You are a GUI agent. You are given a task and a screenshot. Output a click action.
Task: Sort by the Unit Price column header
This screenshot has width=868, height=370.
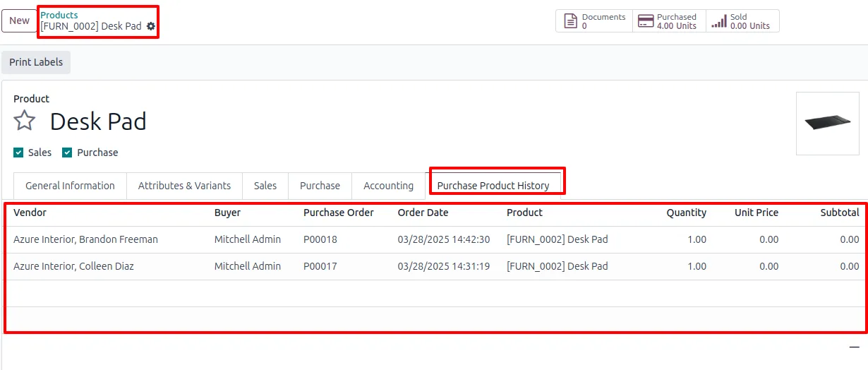click(757, 213)
